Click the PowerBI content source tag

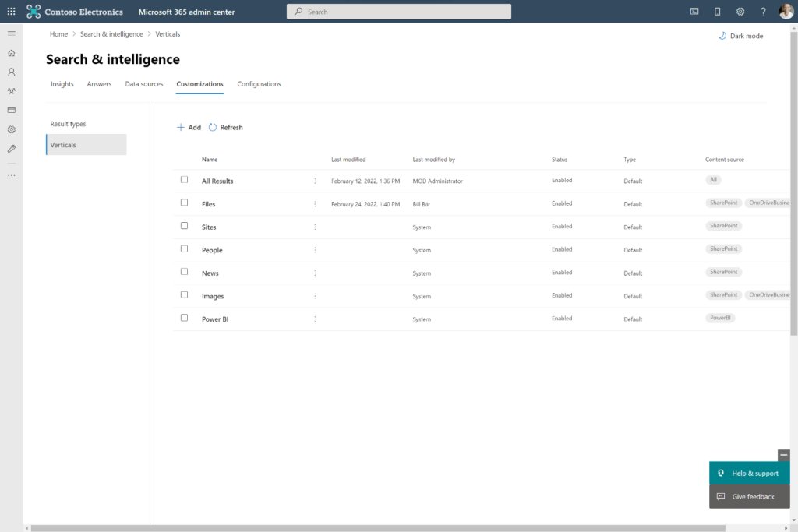(720, 318)
